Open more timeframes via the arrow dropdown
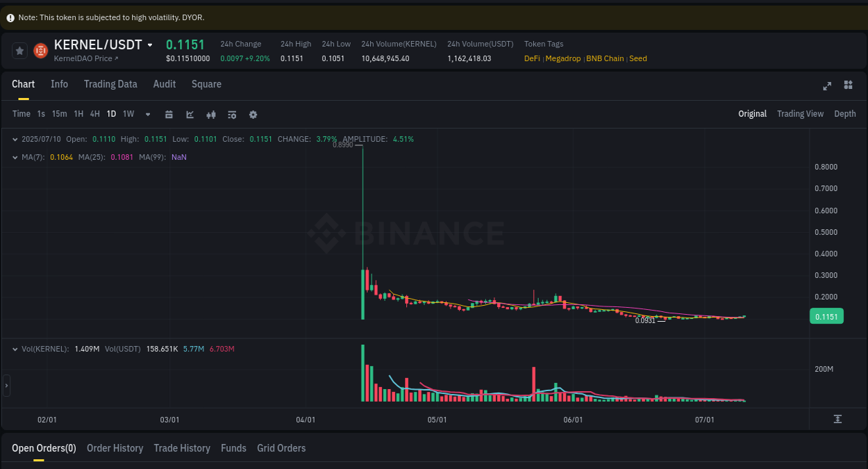868x469 pixels. [147, 114]
